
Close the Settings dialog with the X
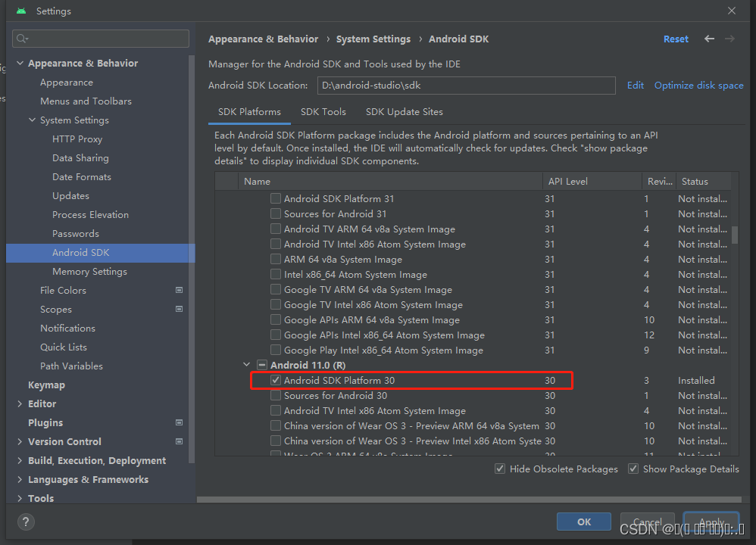click(x=732, y=11)
